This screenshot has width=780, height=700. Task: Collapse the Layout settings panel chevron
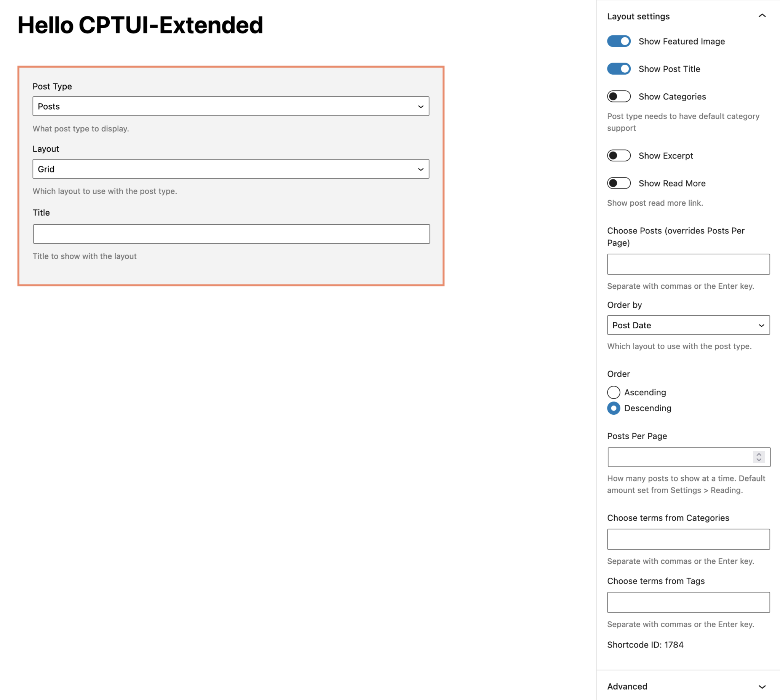(x=762, y=16)
